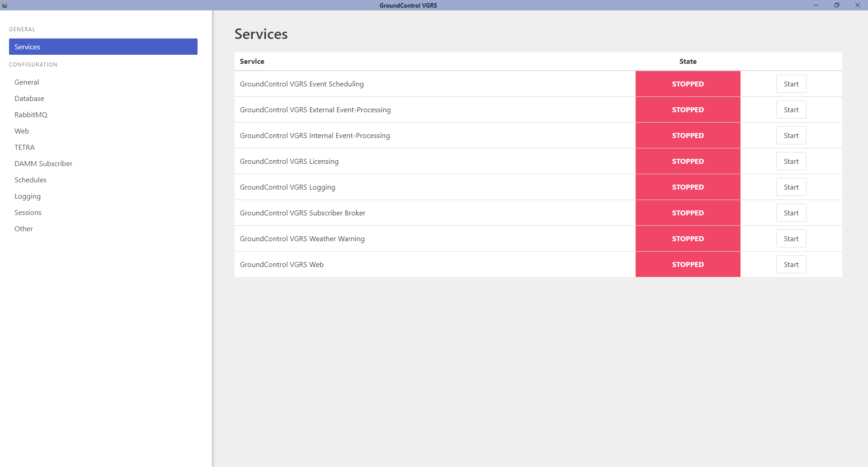This screenshot has width=868, height=467.
Task: Select Web configuration item
Action: (x=22, y=131)
